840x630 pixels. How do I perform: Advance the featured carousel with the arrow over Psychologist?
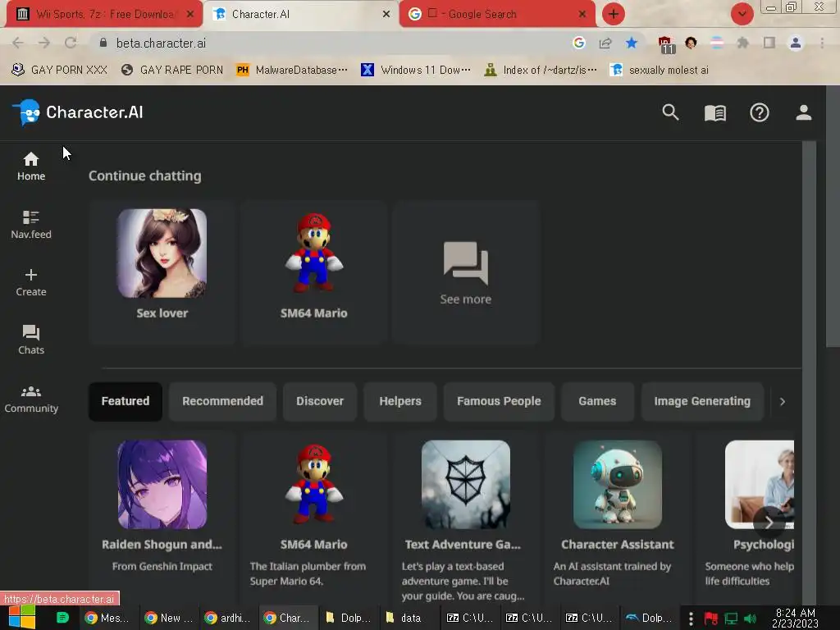[x=769, y=523]
